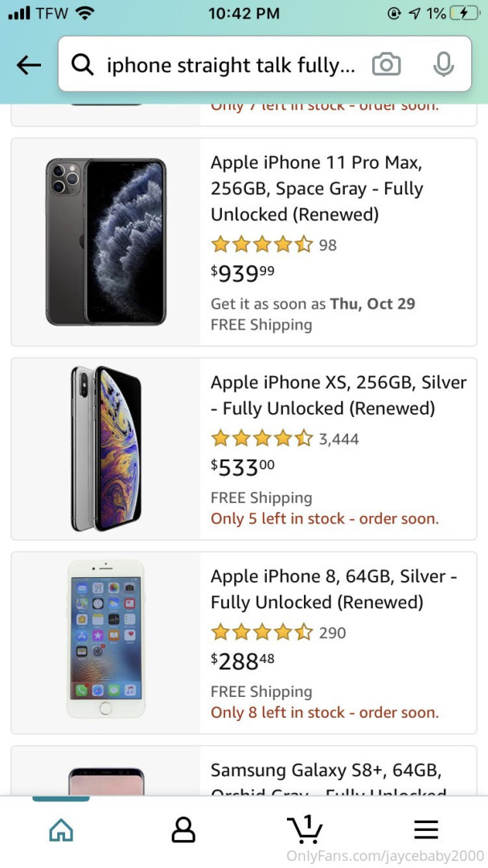
Task: Open the shopping cart icon
Action: point(305,829)
